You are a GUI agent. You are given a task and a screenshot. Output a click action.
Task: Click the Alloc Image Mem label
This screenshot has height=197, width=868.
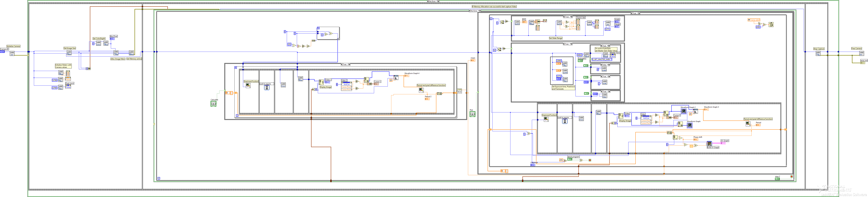118,59
